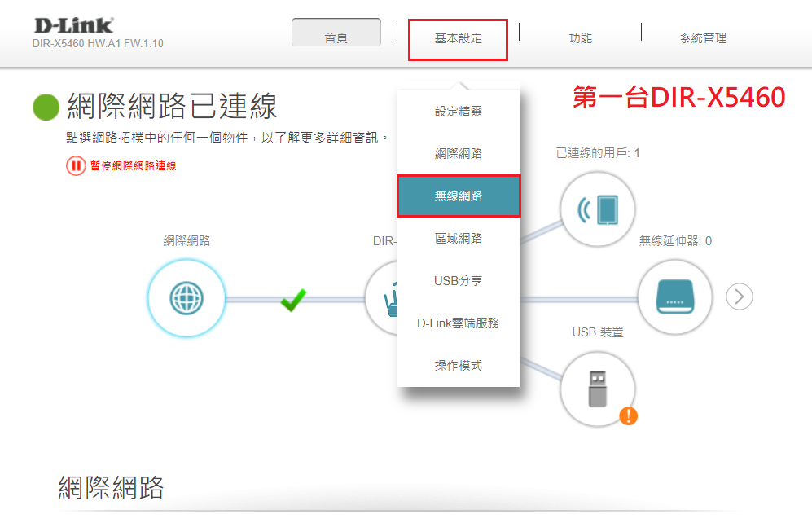Click the green checkmark connection status
This screenshot has height=523, width=812.
293,301
